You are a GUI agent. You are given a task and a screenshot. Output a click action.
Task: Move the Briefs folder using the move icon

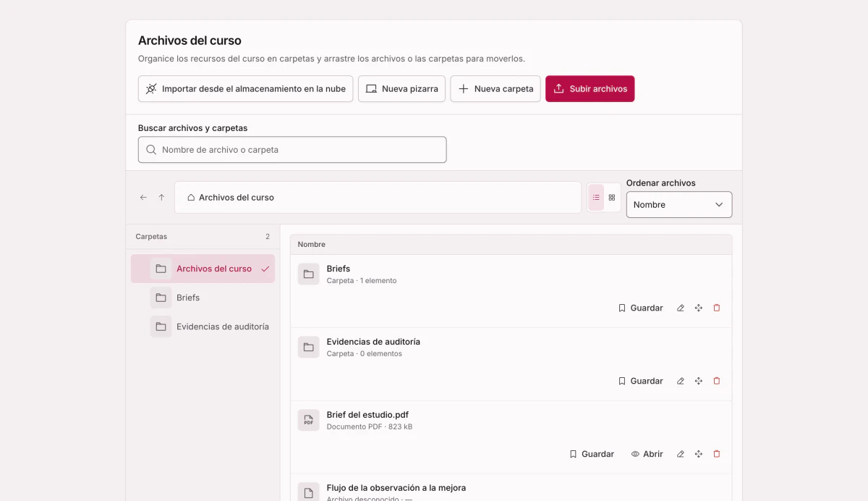pos(699,308)
